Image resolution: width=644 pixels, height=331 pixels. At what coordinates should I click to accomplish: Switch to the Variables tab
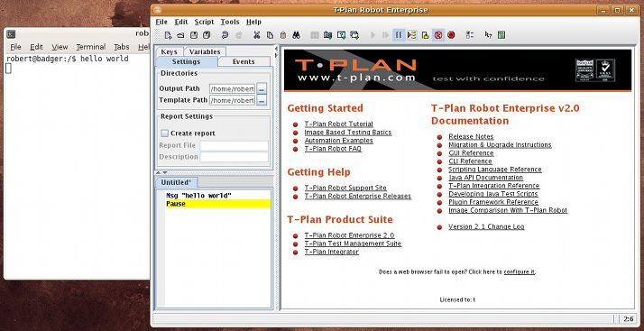pyautogui.click(x=205, y=51)
